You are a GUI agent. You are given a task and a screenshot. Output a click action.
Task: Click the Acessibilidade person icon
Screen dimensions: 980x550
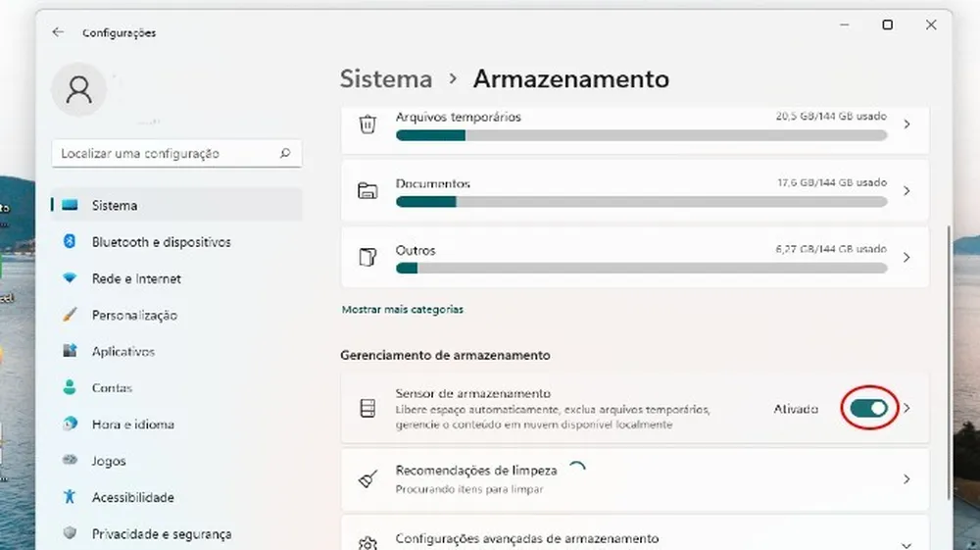[x=70, y=497]
